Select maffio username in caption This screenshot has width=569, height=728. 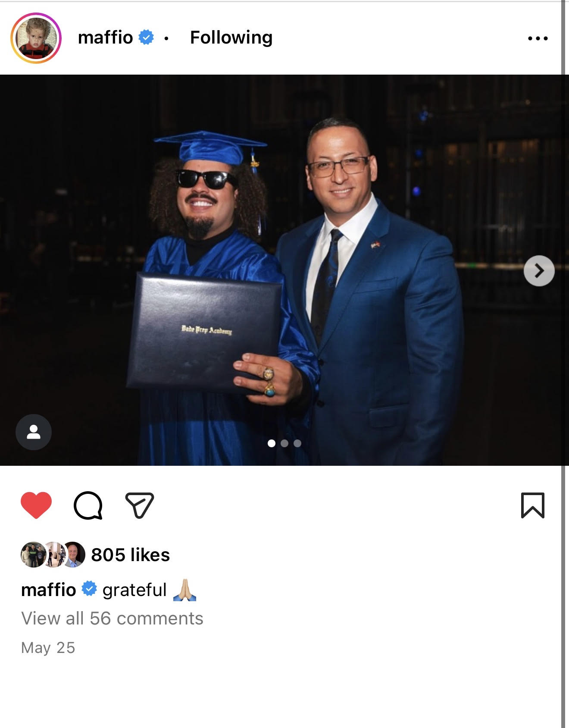tap(49, 590)
